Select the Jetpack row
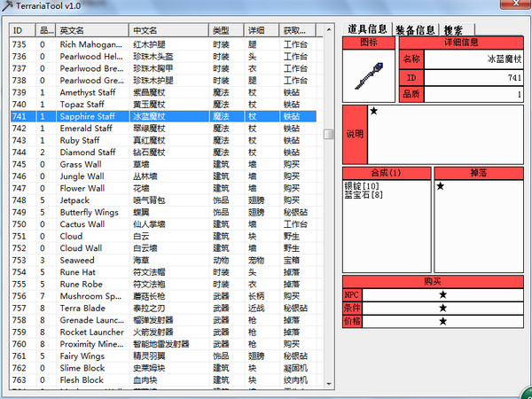The height and width of the screenshot is (399, 532). 163,200
